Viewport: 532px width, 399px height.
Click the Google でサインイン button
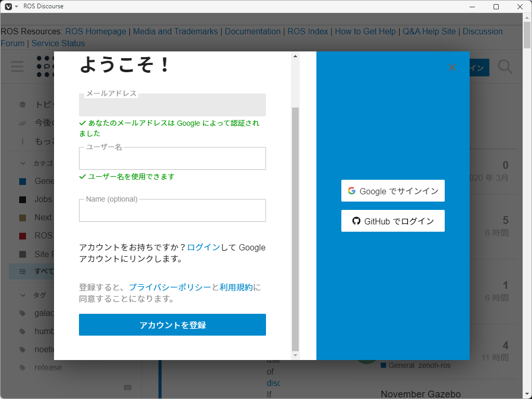point(393,191)
